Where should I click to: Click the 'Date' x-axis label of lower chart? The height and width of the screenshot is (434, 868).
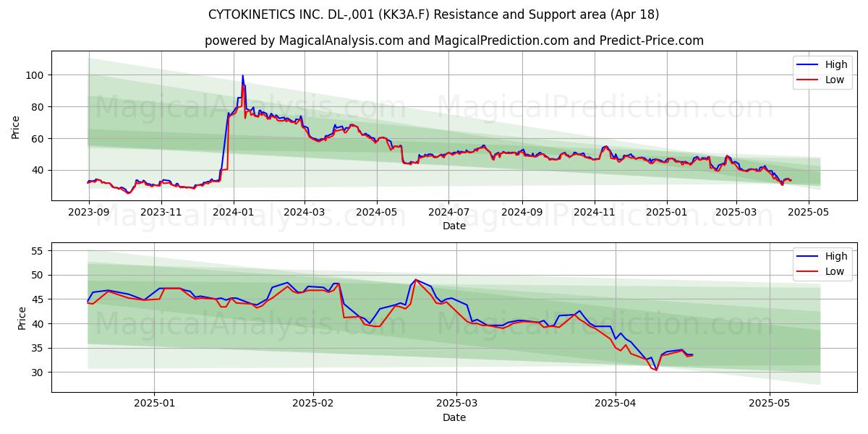click(454, 417)
